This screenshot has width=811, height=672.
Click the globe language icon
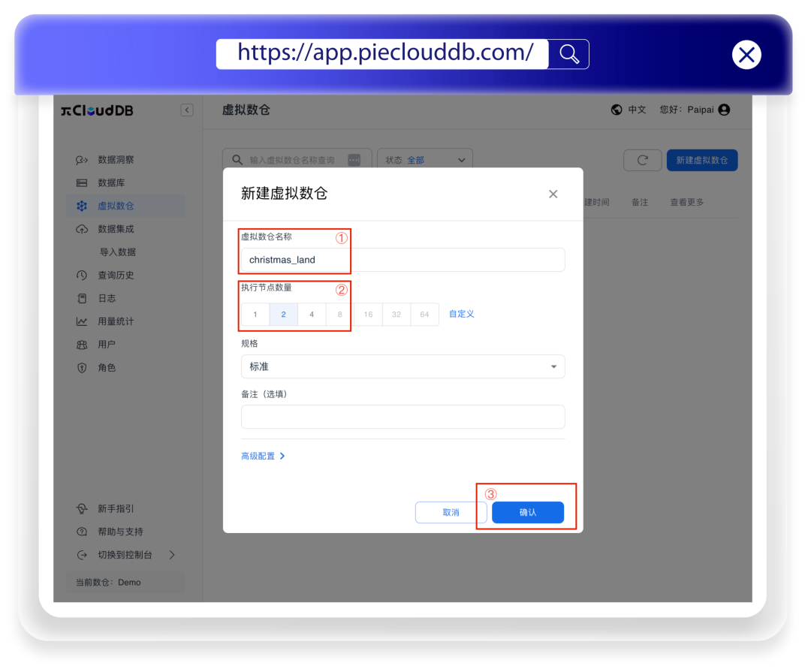616,110
